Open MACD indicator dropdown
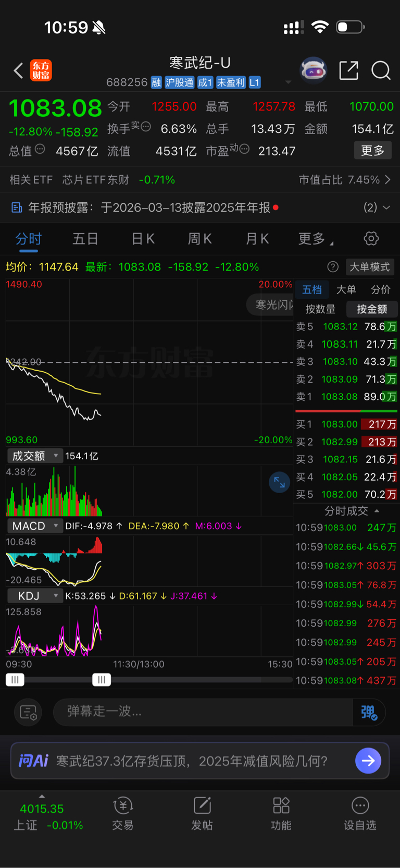The image size is (400, 868). pos(35,525)
